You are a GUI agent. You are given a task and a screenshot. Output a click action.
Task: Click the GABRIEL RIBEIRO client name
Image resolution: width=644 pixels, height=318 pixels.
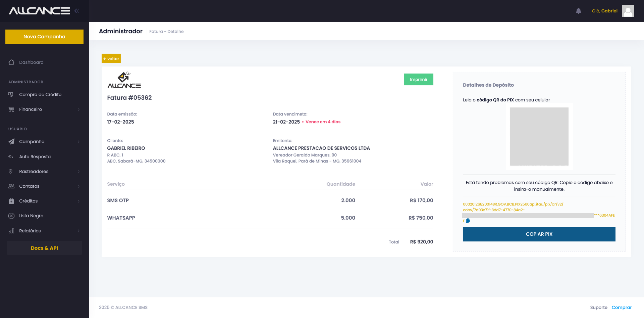point(126,148)
